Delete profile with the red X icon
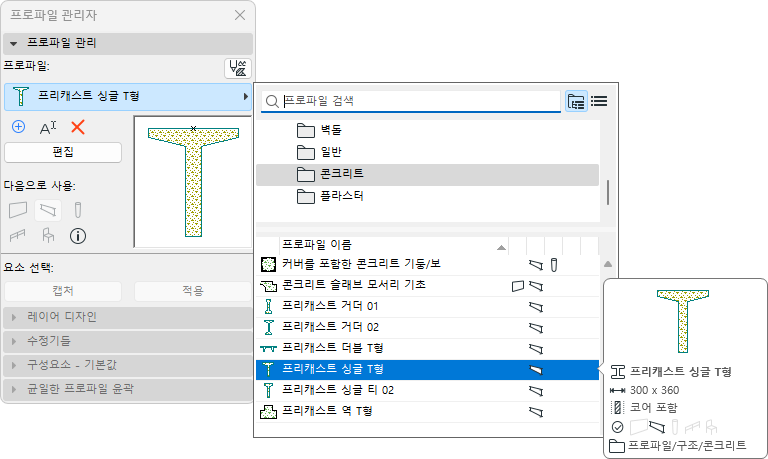Viewport: 768px width, 459px height. point(78,127)
